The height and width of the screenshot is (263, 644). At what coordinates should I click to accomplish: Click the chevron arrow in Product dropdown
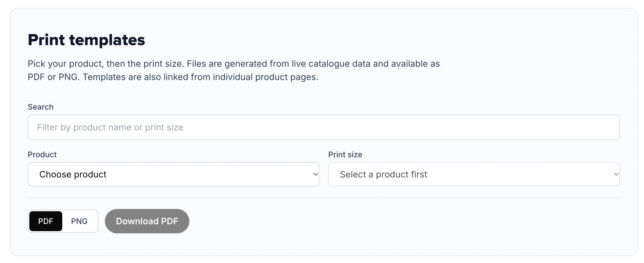(x=315, y=174)
